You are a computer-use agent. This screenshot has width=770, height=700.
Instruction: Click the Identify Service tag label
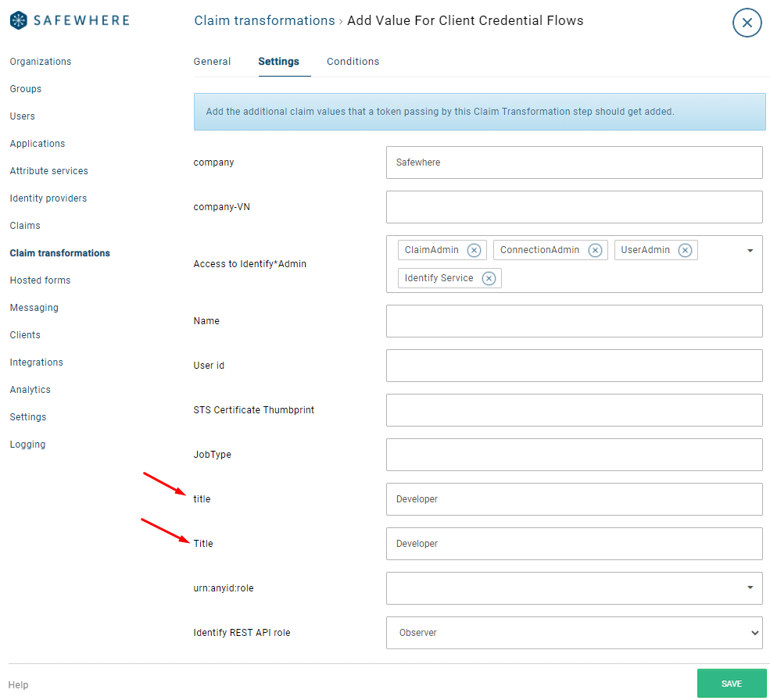(439, 278)
